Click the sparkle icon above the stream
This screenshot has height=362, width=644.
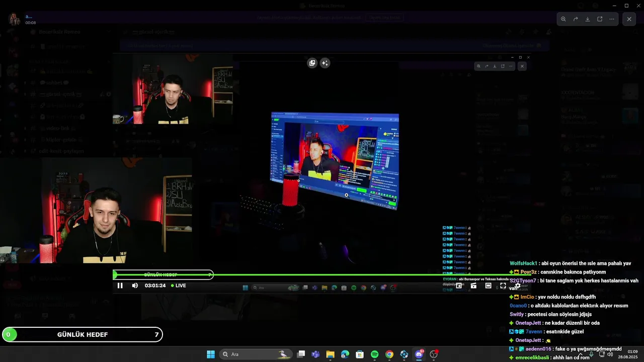325,63
